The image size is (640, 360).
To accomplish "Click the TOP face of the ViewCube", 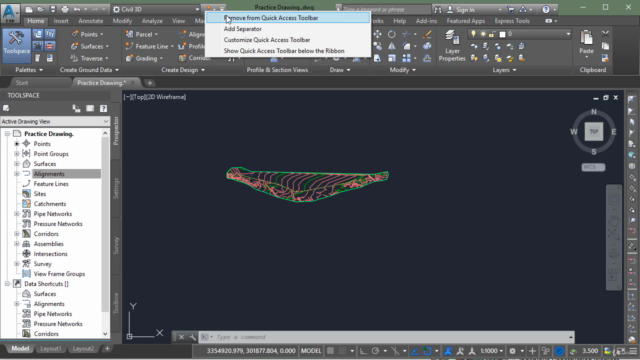I will [593, 131].
